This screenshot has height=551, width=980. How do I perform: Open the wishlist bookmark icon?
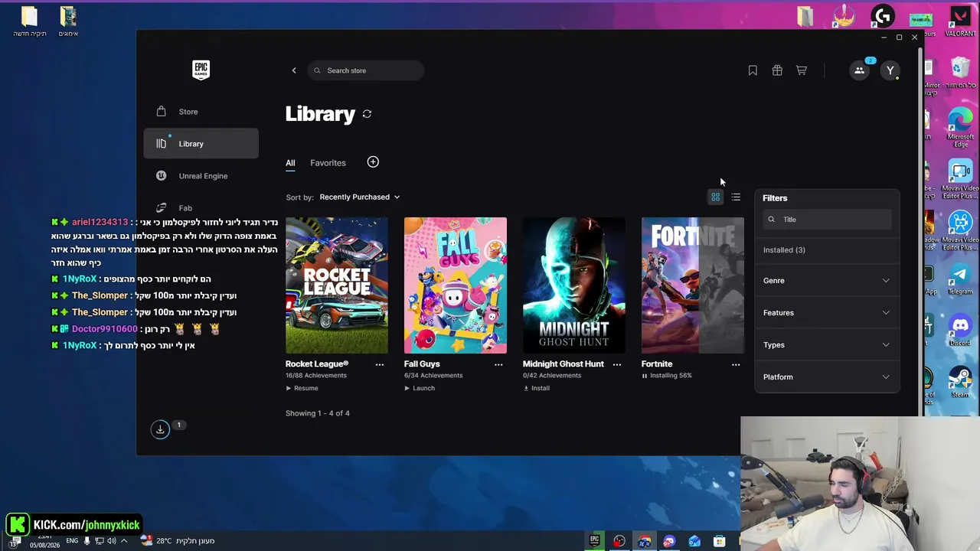click(x=753, y=70)
